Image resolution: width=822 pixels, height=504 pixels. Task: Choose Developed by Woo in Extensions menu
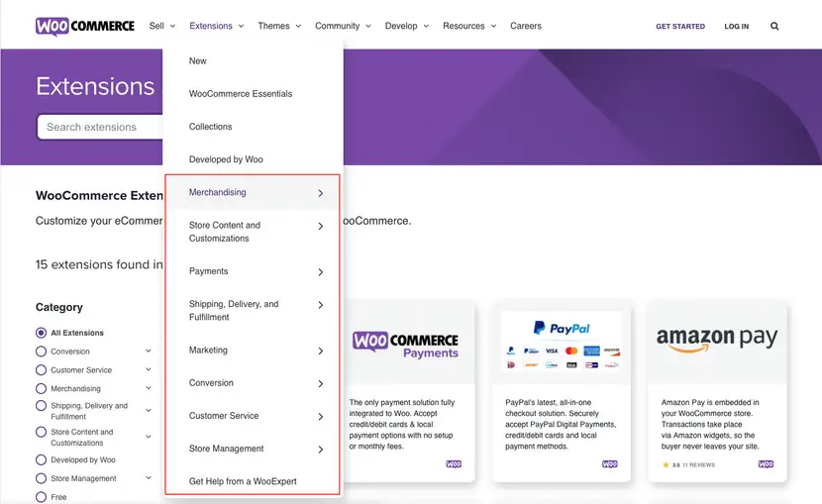[226, 159]
